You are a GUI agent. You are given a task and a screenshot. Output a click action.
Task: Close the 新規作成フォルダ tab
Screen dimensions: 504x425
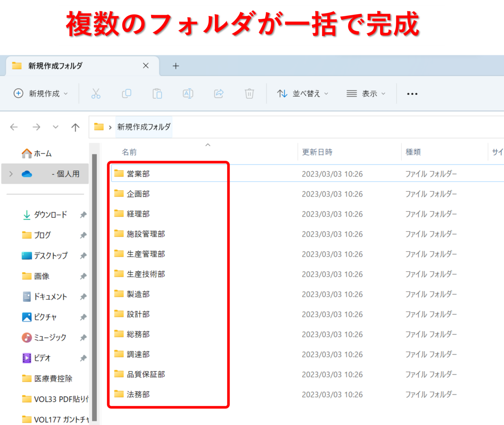[146, 65]
